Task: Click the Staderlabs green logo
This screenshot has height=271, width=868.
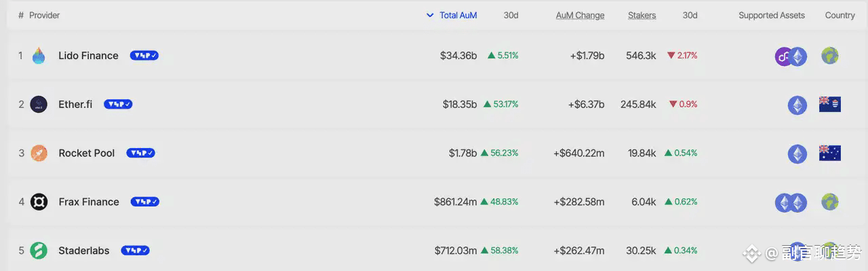Action: (x=39, y=251)
